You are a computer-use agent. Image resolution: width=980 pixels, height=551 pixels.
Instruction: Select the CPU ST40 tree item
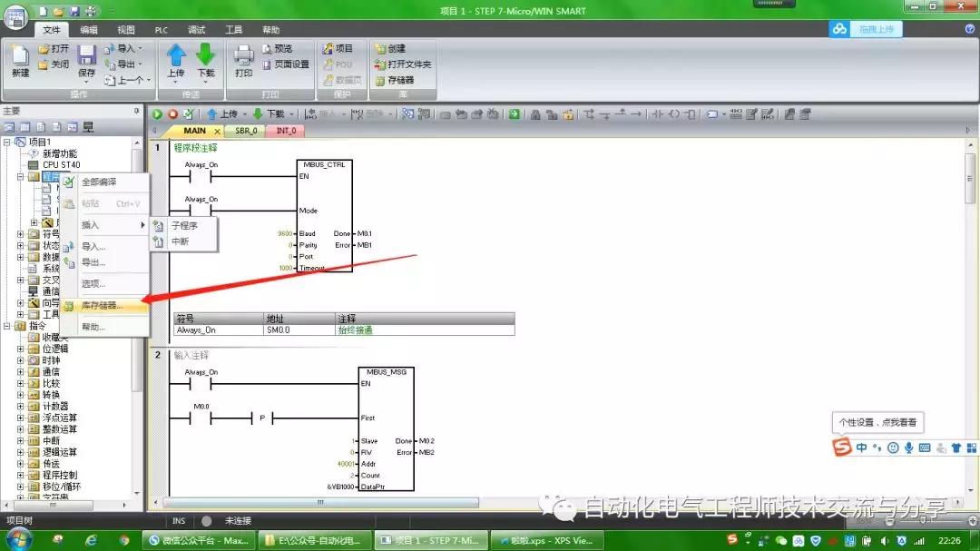[x=62, y=165]
